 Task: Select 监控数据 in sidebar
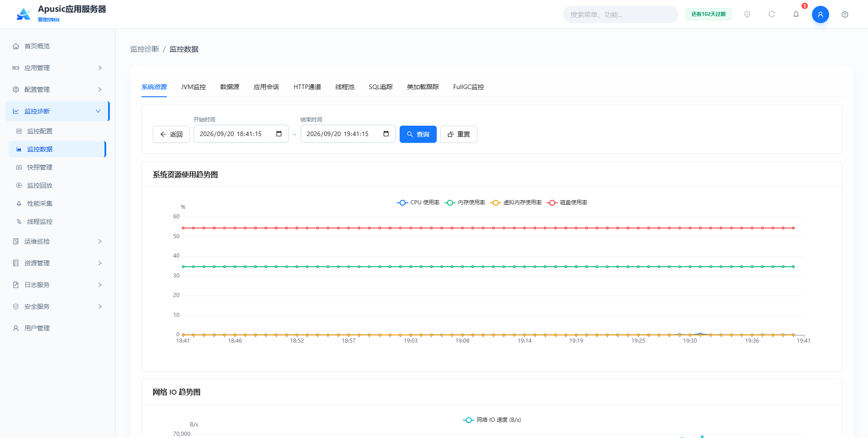click(57, 149)
